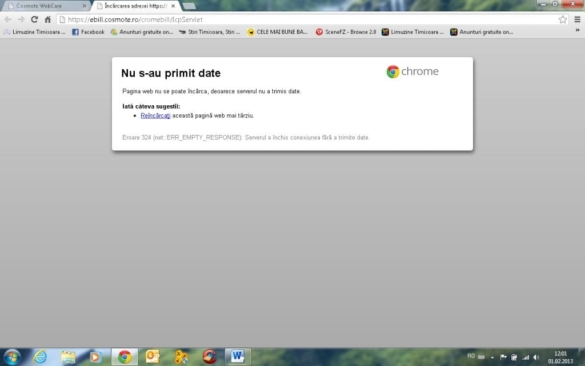Click the Reîncărcați link on error page

(x=155, y=116)
